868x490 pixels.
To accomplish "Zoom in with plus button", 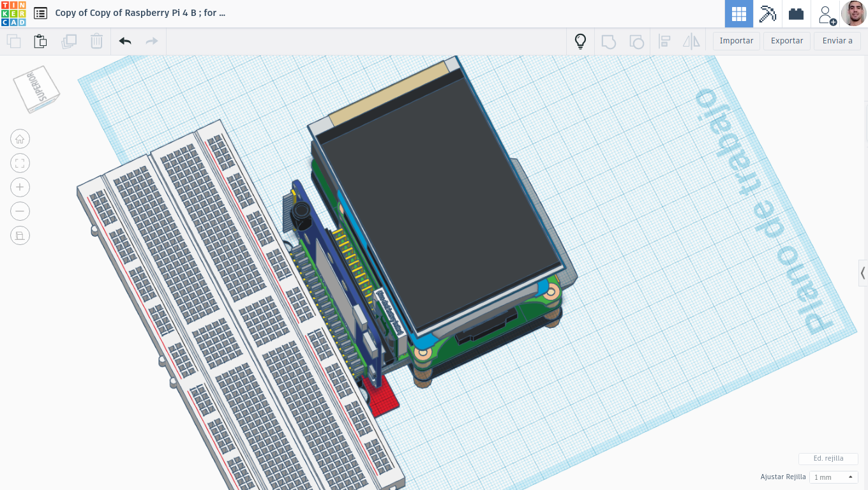I will coord(20,187).
